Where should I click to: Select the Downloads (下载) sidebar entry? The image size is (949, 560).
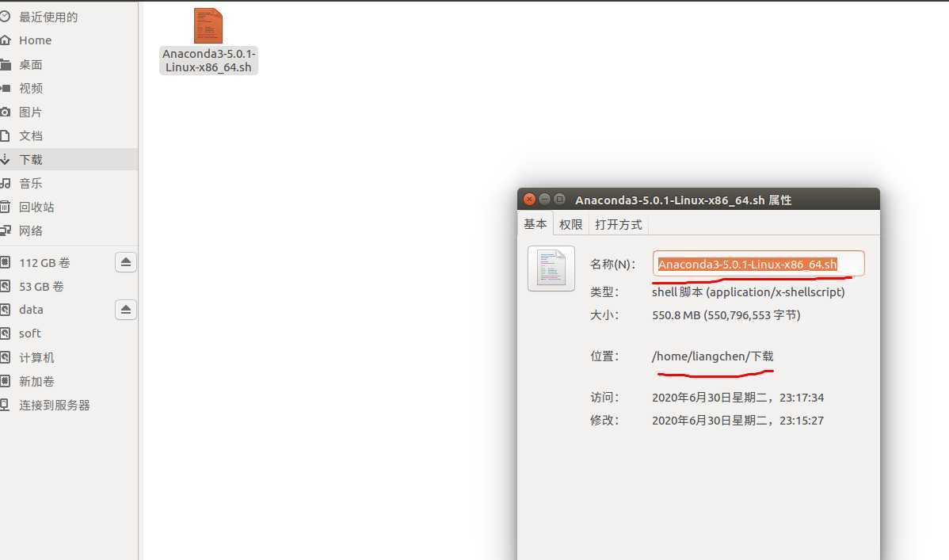[68, 159]
